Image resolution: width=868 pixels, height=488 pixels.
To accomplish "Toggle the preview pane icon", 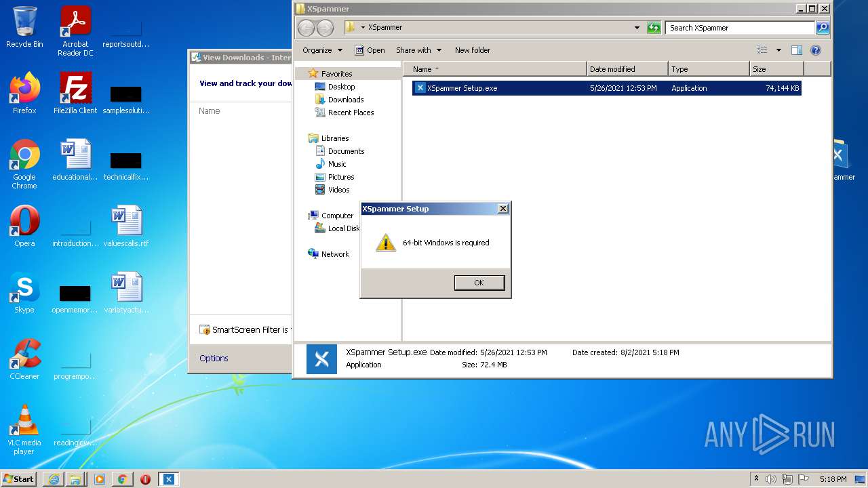I will [x=797, y=50].
